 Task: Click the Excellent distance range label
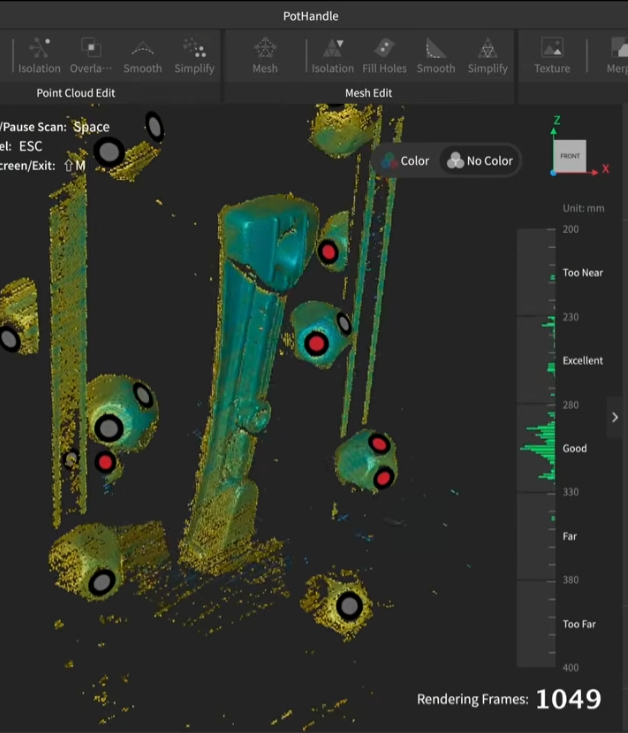click(x=583, y=360)
